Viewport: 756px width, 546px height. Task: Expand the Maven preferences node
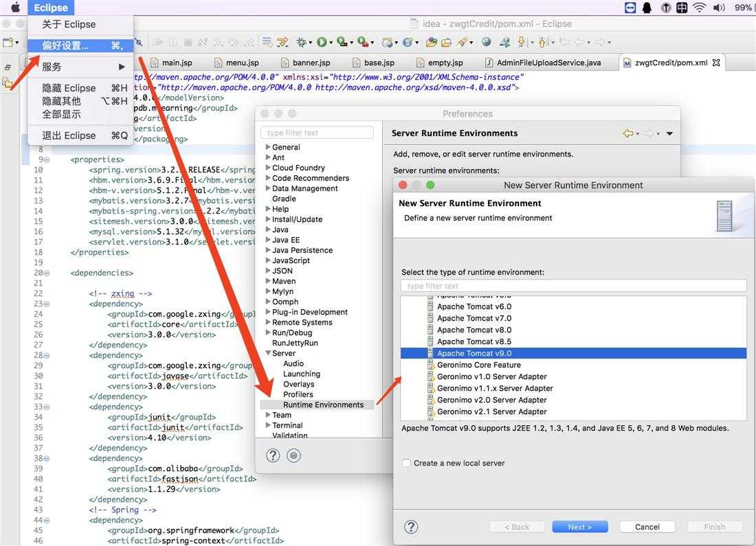(268, 281)
